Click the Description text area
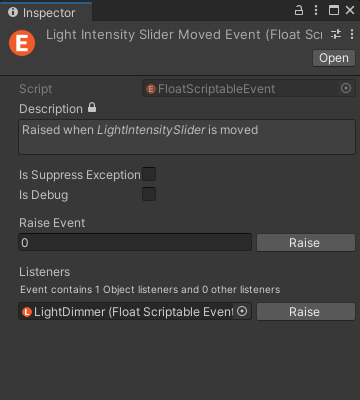 tap(187, 137)
